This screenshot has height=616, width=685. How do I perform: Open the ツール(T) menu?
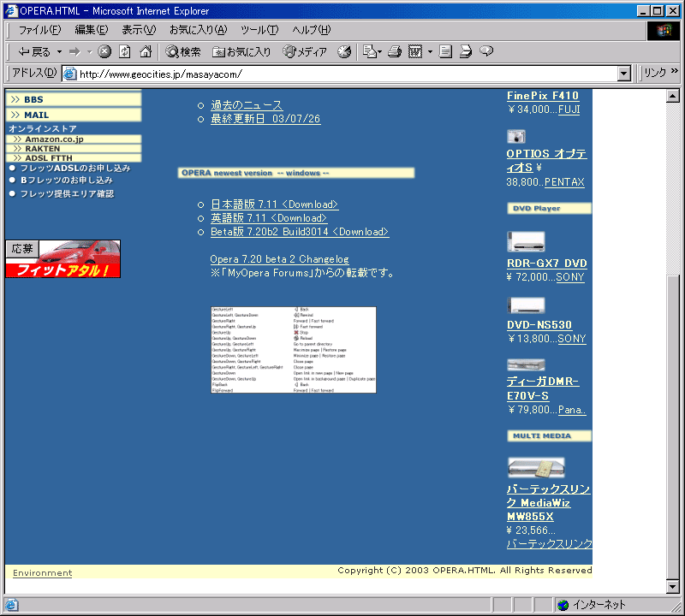pyautogui.click(x=259, y=30)
